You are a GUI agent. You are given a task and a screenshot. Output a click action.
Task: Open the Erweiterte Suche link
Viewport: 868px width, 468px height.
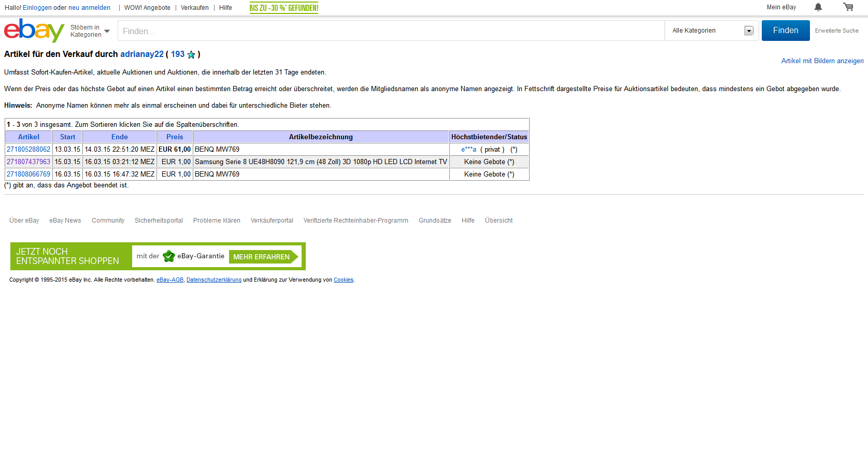pyautogui.click(x=836, y=31)
